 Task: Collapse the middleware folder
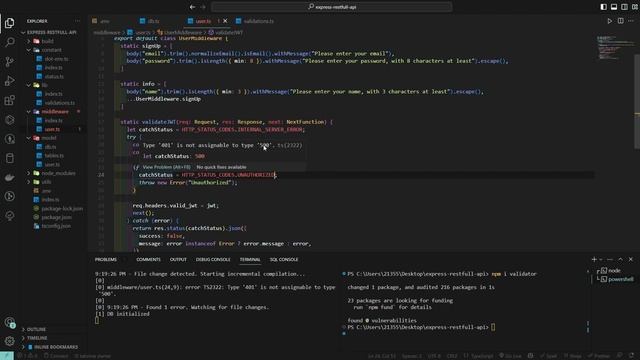55,111
